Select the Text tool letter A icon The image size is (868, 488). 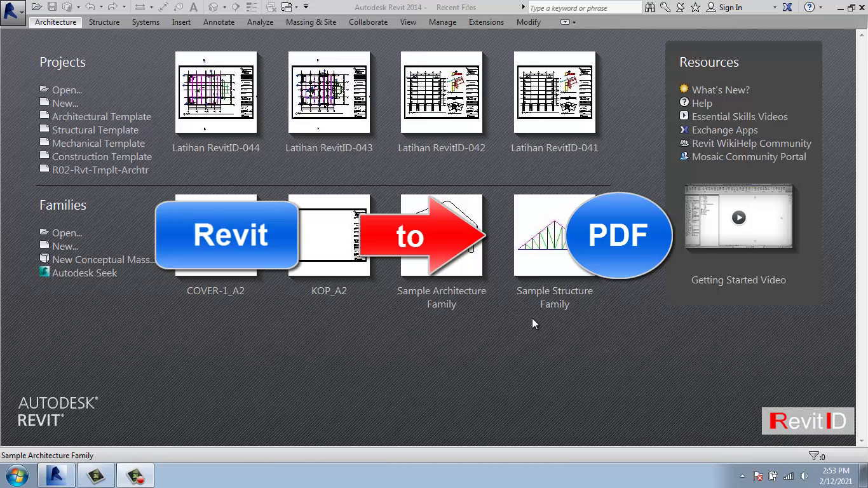click(x=194, y=7)
